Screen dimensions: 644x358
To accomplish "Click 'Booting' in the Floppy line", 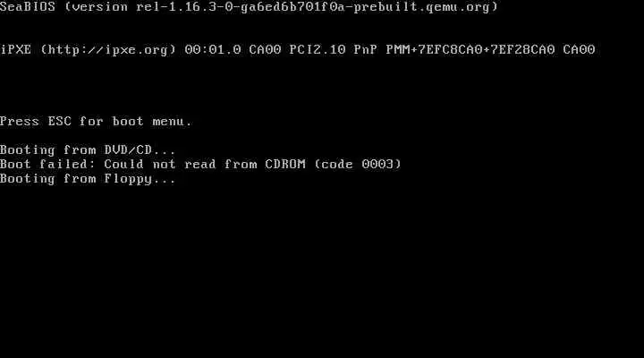I will 28,179.
